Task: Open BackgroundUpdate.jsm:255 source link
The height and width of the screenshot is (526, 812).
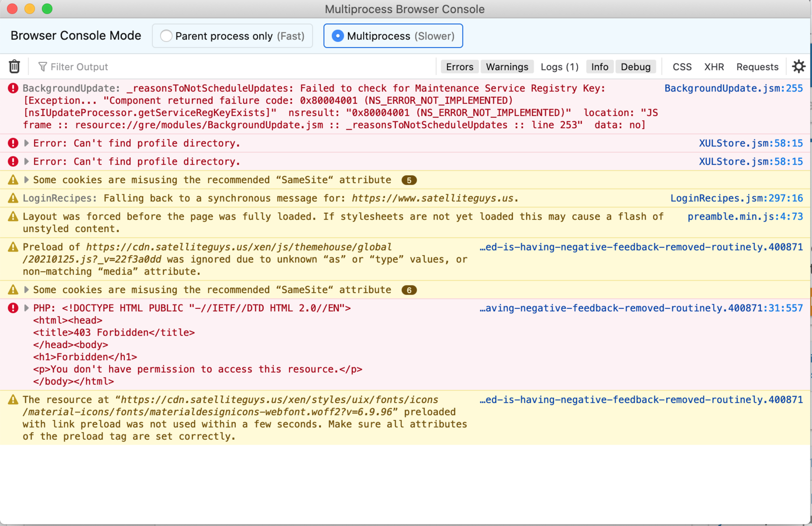Action: [734, 88]
